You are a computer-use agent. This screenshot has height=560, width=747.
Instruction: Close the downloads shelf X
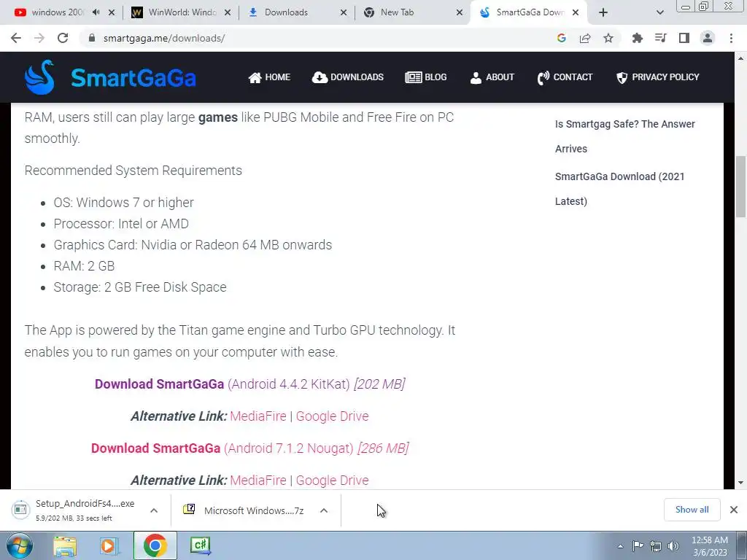pos(734,510)
